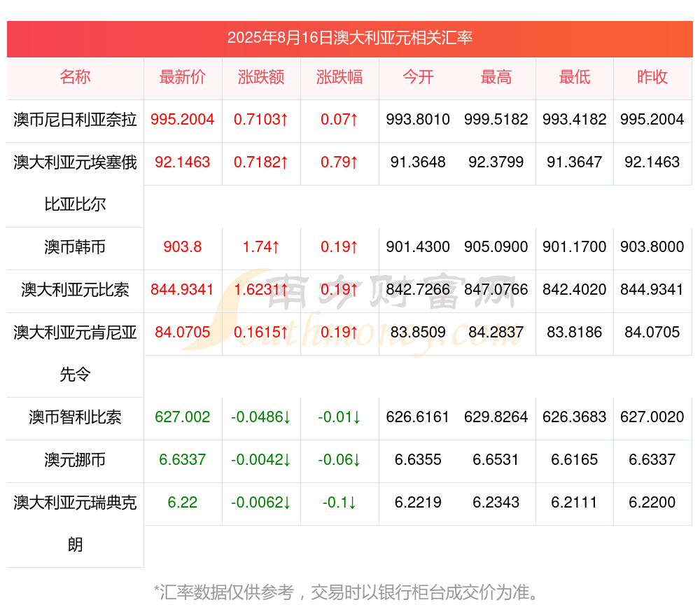The height and width of the screenshot is (614, 700).
Task: Click opening value 626.6161
Action: (x=418, y=417)
